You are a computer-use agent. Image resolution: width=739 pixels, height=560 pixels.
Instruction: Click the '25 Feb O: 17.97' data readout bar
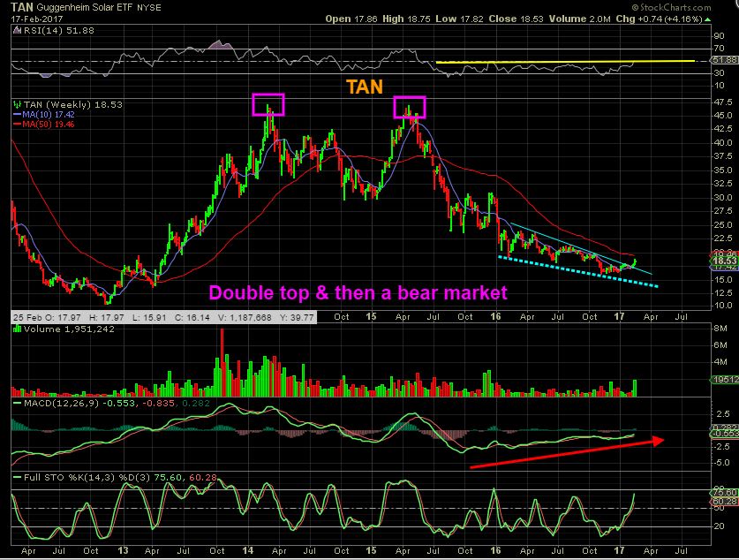[164, 318]
